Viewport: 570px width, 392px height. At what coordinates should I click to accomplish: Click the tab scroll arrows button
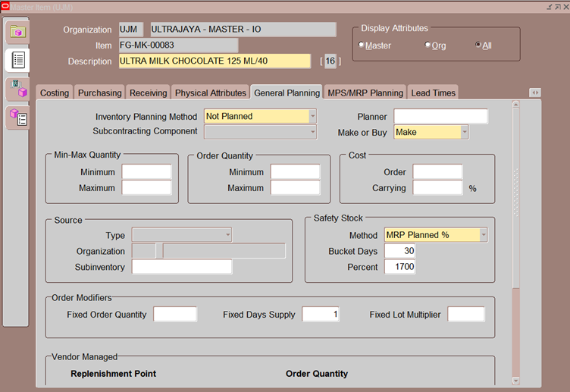point(534,93)
